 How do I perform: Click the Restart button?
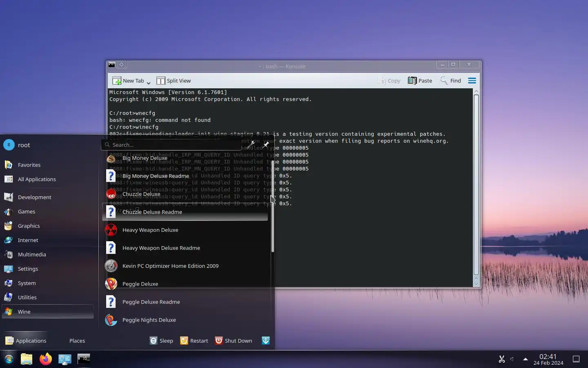tap(194, 341)
